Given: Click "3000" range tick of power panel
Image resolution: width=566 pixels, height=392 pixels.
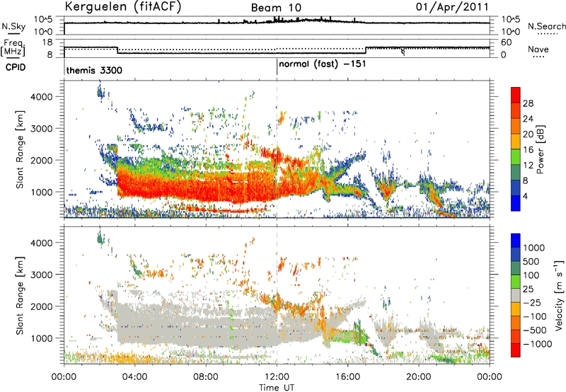Looking at the screenshot, I should coord(42,129).
